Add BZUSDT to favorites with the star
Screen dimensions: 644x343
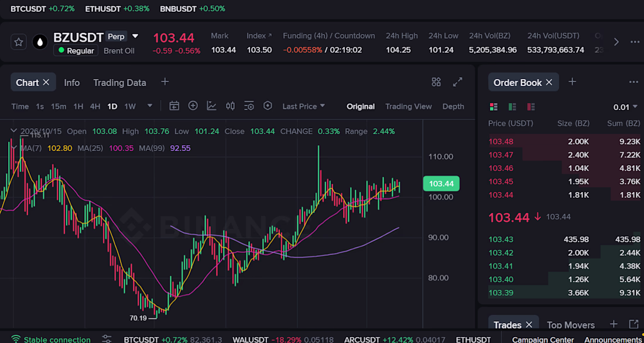[19, 42]
